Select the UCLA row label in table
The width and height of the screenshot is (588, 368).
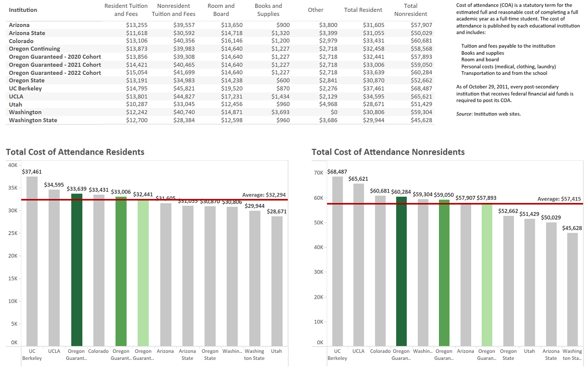(x=16, y=96)
